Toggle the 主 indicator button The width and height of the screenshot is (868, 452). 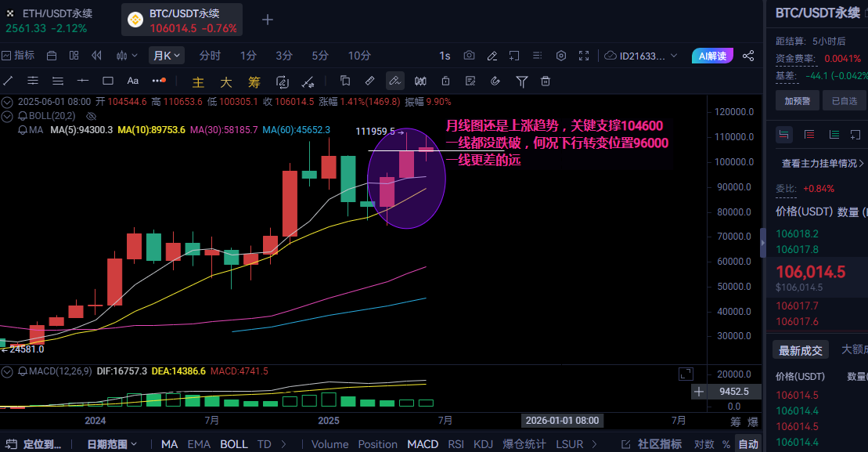tap(198, 82)
